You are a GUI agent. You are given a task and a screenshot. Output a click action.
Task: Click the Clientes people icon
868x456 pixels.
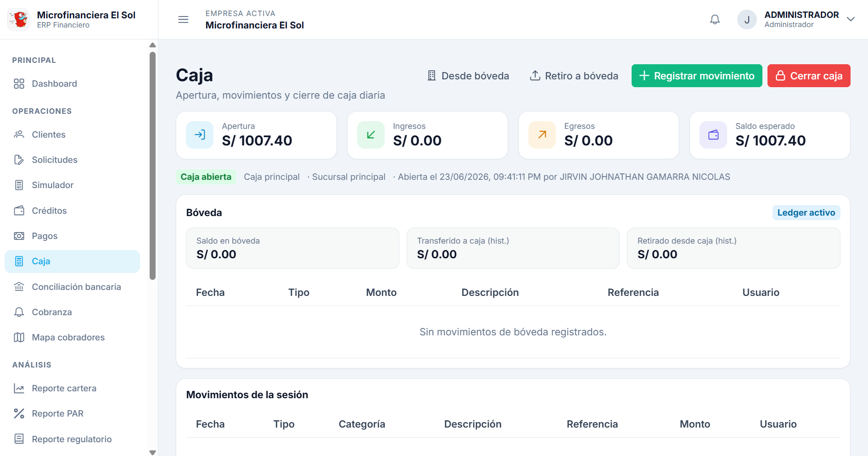[19, 134]
